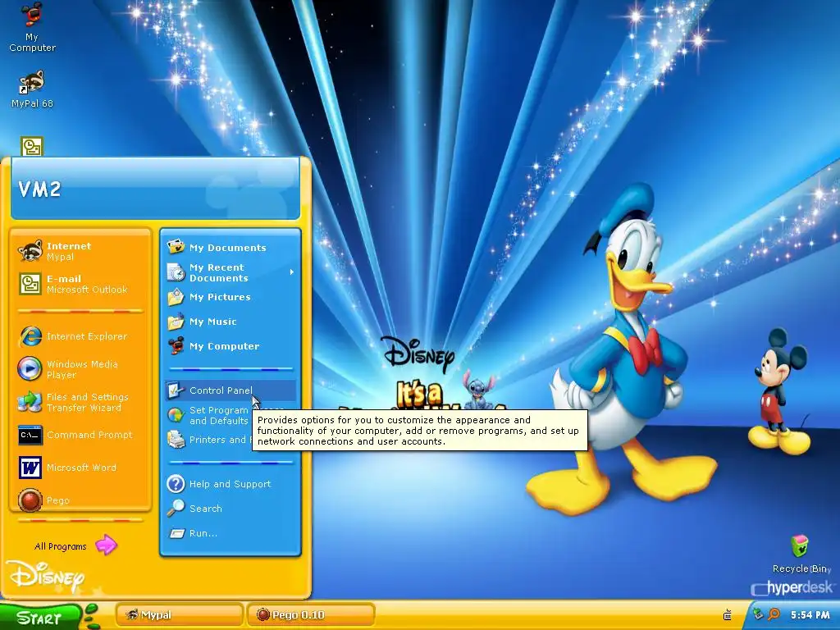840x630 pixels.
Task: Select Command Prompt menu entry
Action: pyautogui.click(x=80, y=435)
